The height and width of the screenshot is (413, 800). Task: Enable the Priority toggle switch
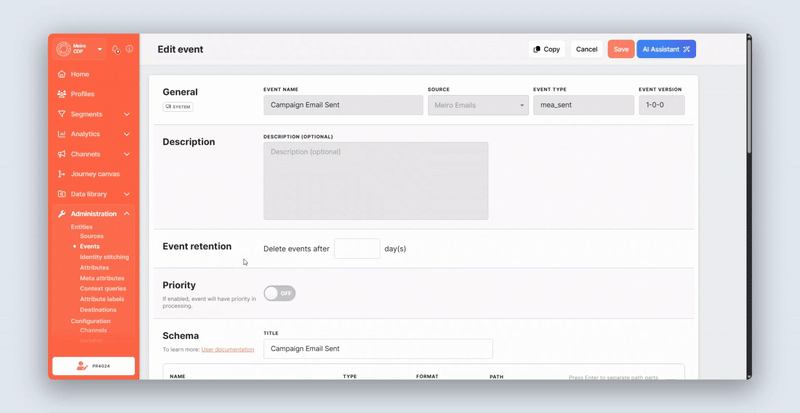pyautogui.click(x=279, y=293)
